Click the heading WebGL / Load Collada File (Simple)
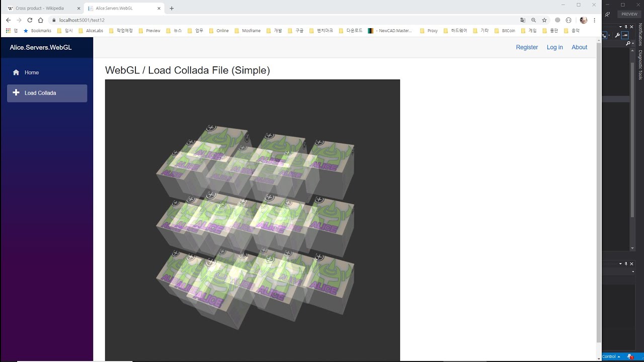 point(188,70)
